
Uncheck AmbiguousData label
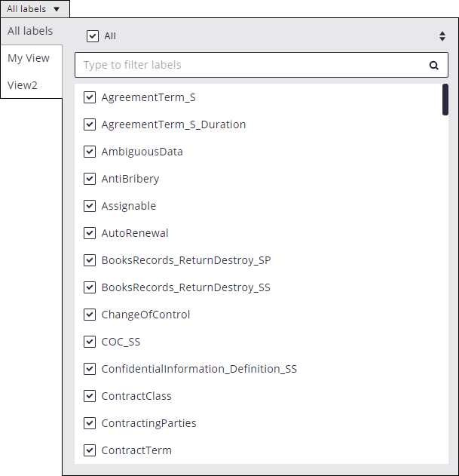click(90, 152)
